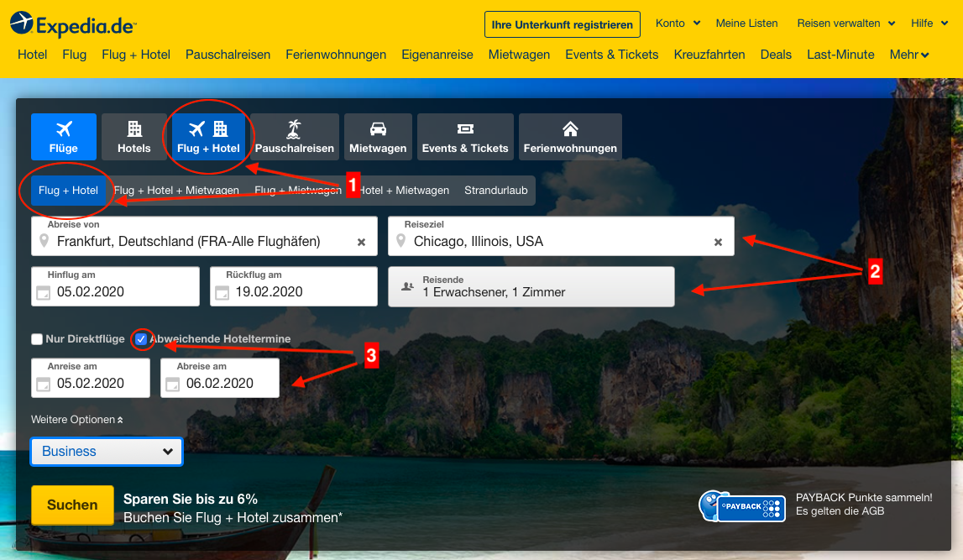Select the Strandurlaub sub-tab
This screenshot has width=963, height=560.
point(495,191)
